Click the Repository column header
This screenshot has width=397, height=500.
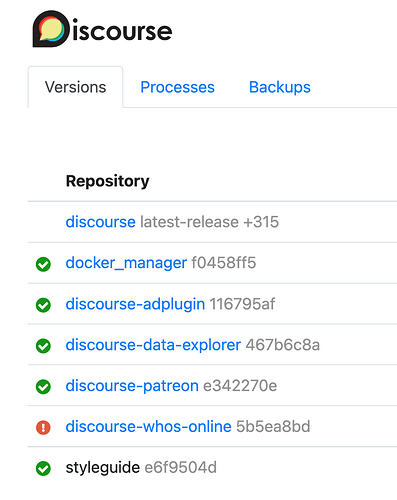pos(107,182)
